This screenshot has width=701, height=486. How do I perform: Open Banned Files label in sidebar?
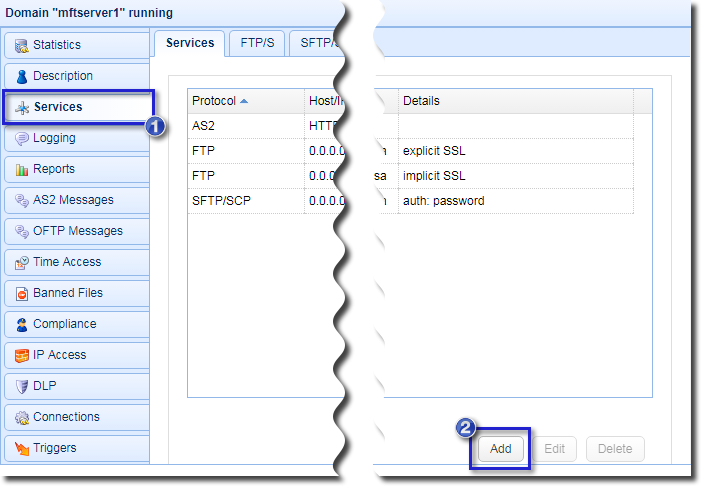point(68,293)
